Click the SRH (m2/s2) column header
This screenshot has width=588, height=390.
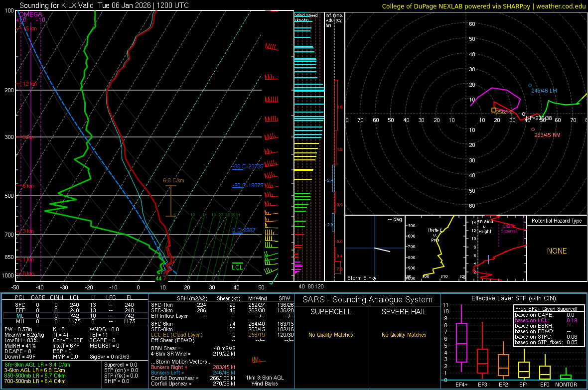(192, 298)
